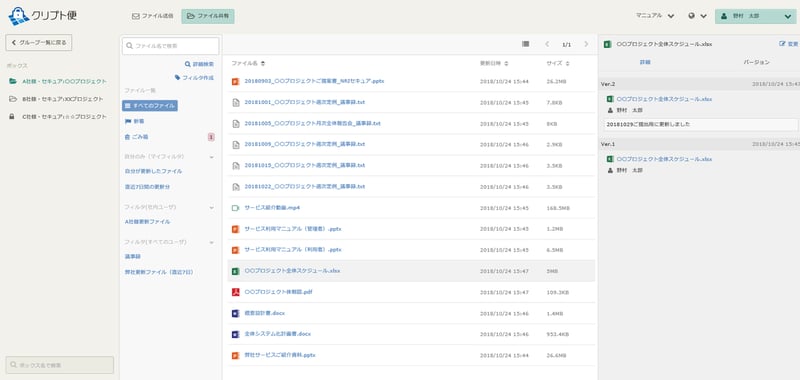This screenshot has width=800, height=380.
Task: Click PowerPoint icon of サービス利用マニュアル（利用者）
Action: click(236, 250)
